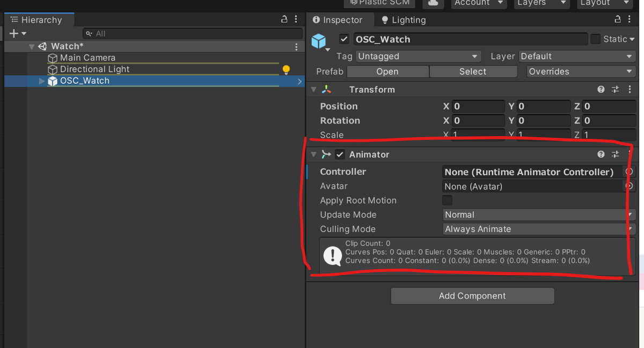Screen dimensions: 644x348
Task: Open the prefab Overrides dropdown
Action: pos(580,71)
